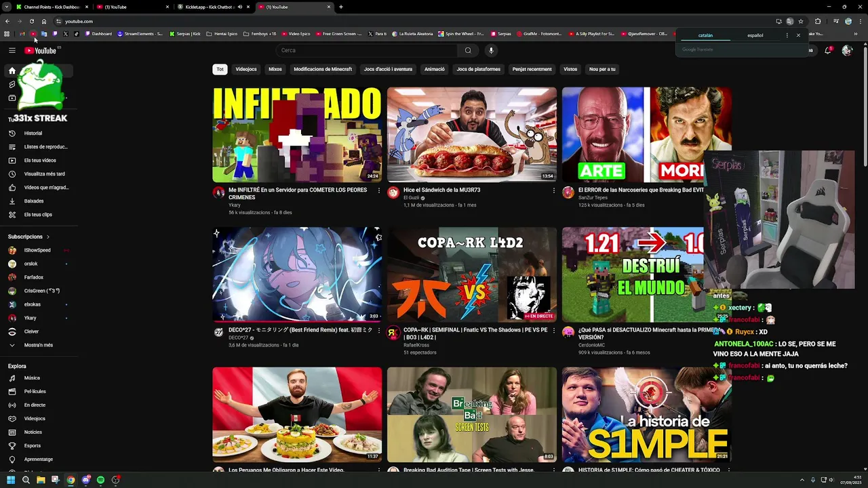The width and height of the screenshot is (868, 488).
Task: Open the Chrome three-dot main menu
Action: [861, 21]
